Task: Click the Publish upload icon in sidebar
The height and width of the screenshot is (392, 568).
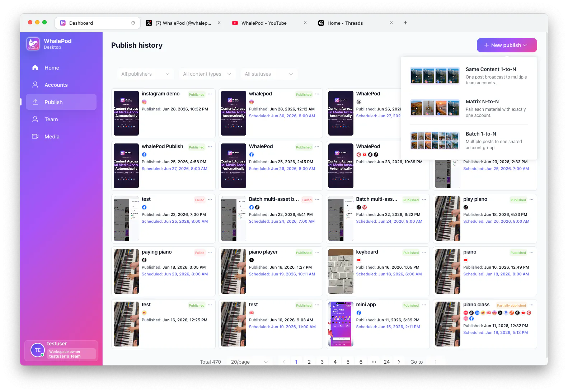Action: pyautogui.click(x=35, y=102)
